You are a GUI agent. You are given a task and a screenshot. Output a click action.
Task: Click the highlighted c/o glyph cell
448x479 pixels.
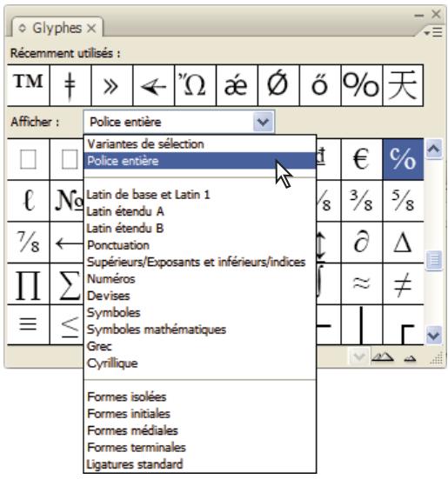403,159
